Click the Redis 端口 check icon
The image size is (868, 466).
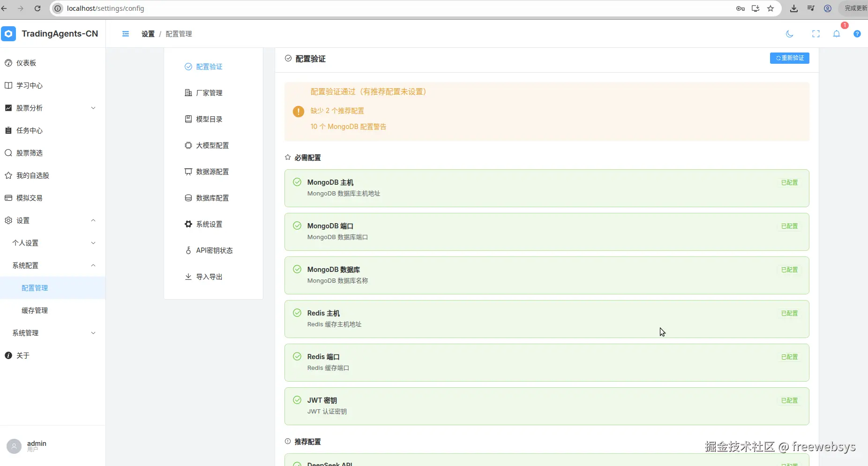297,356
